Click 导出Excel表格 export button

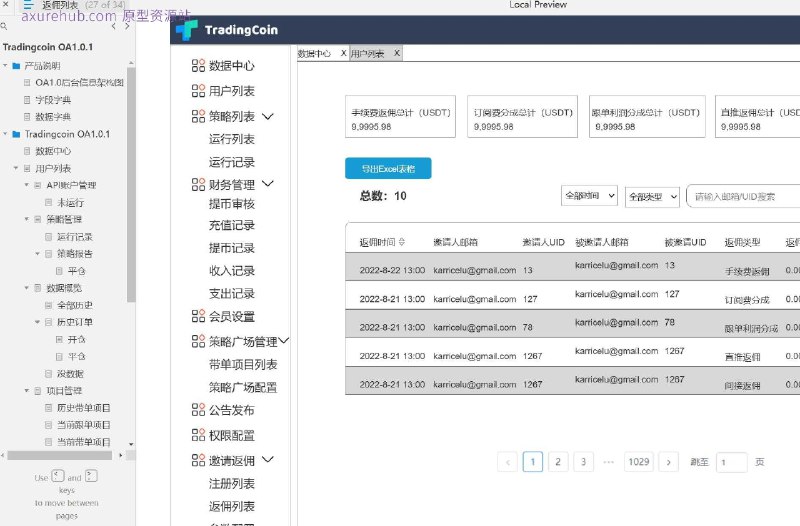[x=388, y=168]
